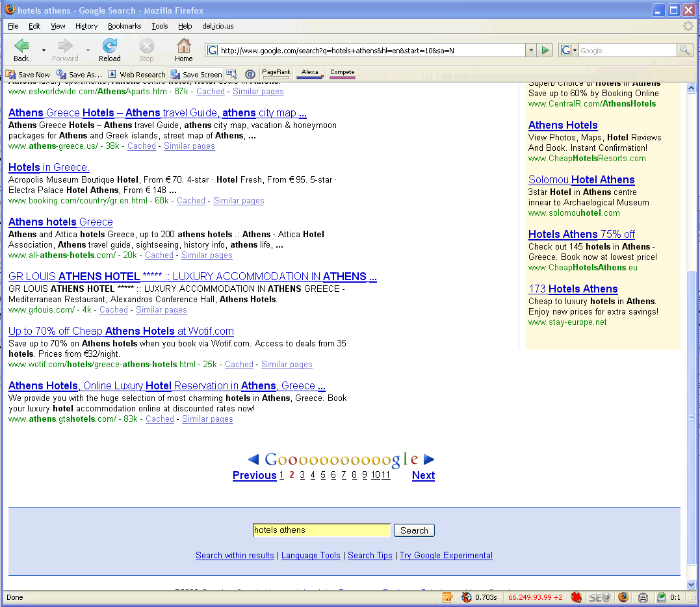Go to the Next results page link
Viewport: 700px width, 607px height.
click(423, 476)
